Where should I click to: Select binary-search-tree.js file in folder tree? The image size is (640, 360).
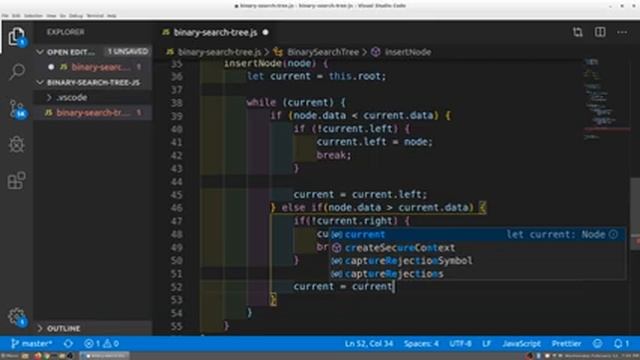coord(93,113)
